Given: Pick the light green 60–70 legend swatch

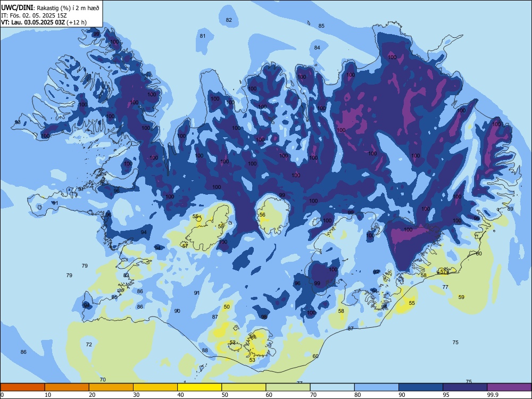Looking at the screenshot, I should tap(288, 387).
